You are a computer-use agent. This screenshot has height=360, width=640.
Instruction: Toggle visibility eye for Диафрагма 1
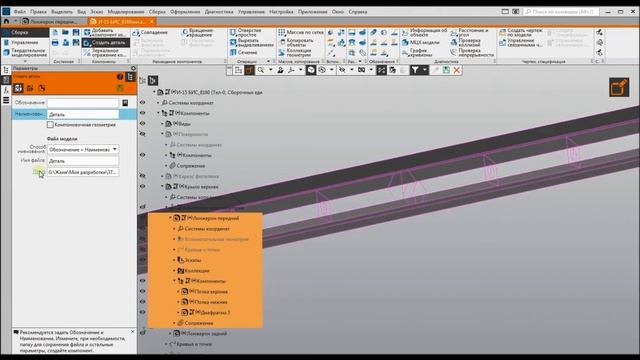(142, 312)
